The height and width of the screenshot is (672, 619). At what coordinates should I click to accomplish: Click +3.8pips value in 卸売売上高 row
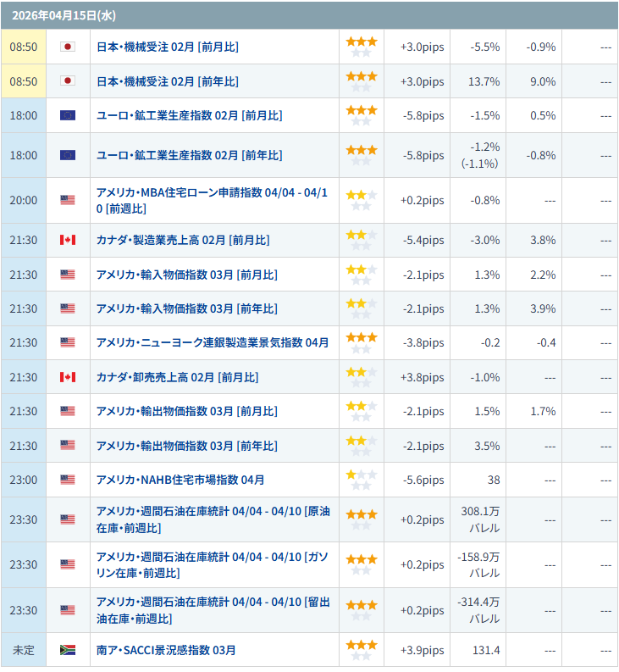pos(422,377)
